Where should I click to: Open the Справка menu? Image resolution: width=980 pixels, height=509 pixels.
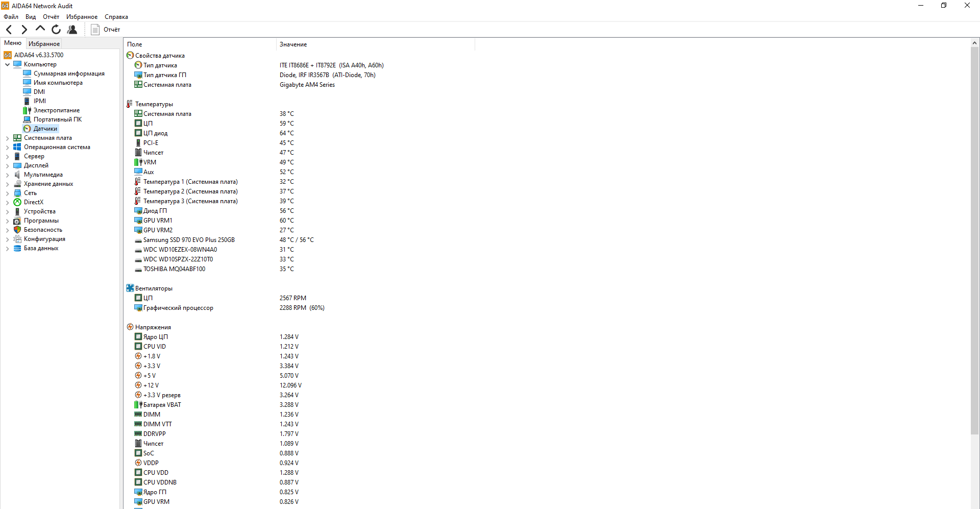point(116,17)
